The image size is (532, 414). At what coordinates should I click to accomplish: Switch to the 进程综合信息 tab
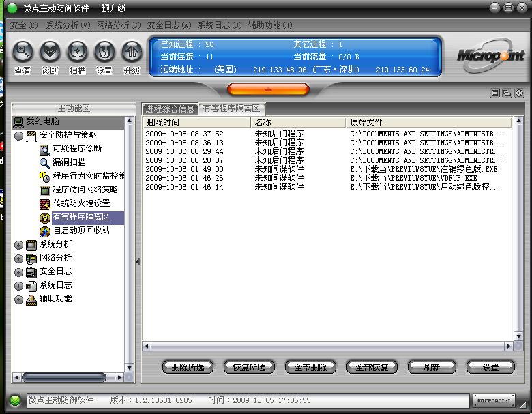[x=170, y=109]
